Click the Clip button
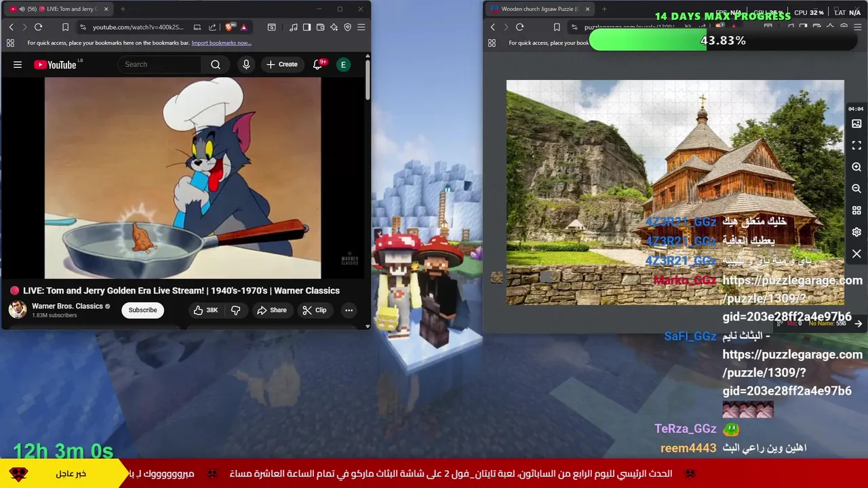The width and height of the screenshot is (868, 488). click(314, 310)
